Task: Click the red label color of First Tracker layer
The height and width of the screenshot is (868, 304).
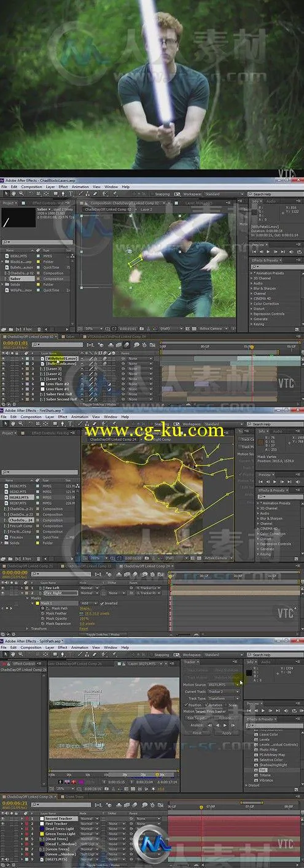Action: click(x=26, y=824)
